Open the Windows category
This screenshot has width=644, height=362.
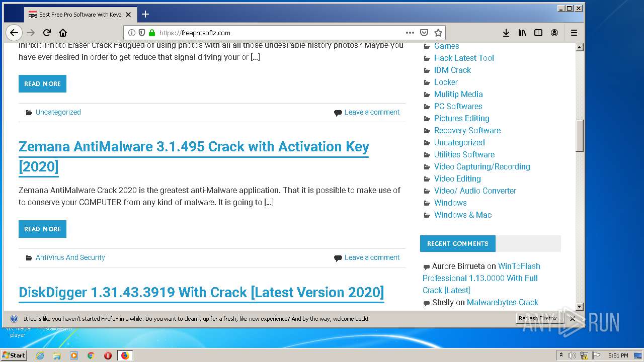450,203
